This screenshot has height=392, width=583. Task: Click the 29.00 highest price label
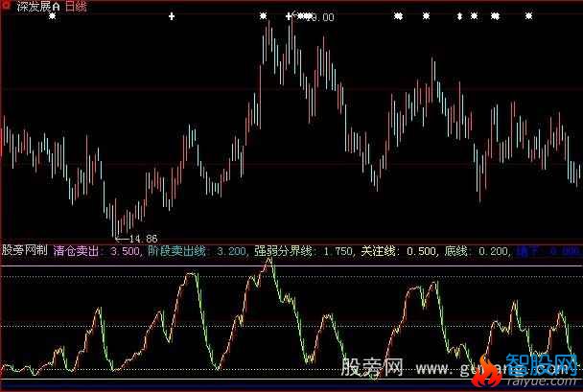coord(321,17)
